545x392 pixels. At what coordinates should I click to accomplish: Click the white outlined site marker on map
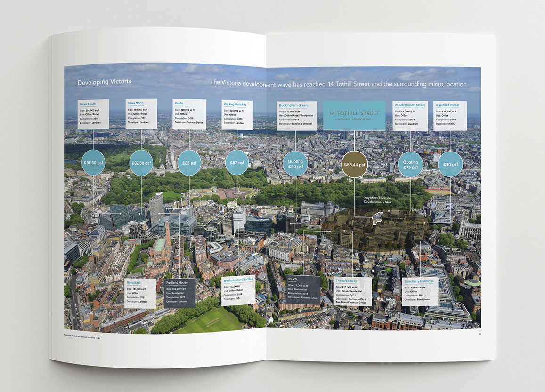coord(378,217)
